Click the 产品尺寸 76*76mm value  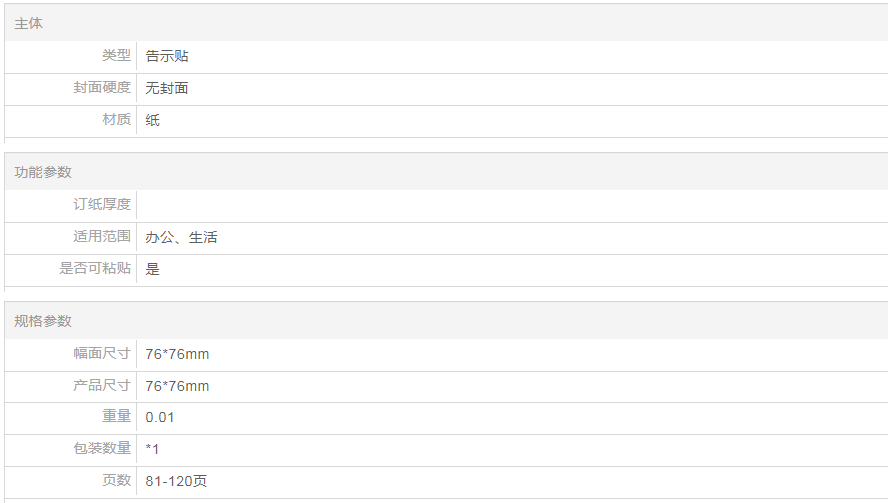coord(177,386)
